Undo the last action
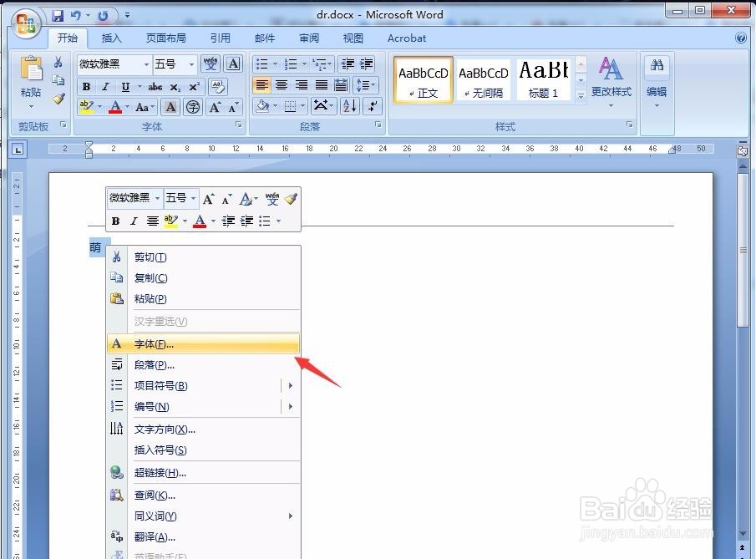The width and height of the screenshot is (756, 559). click(x=76, y=16)
